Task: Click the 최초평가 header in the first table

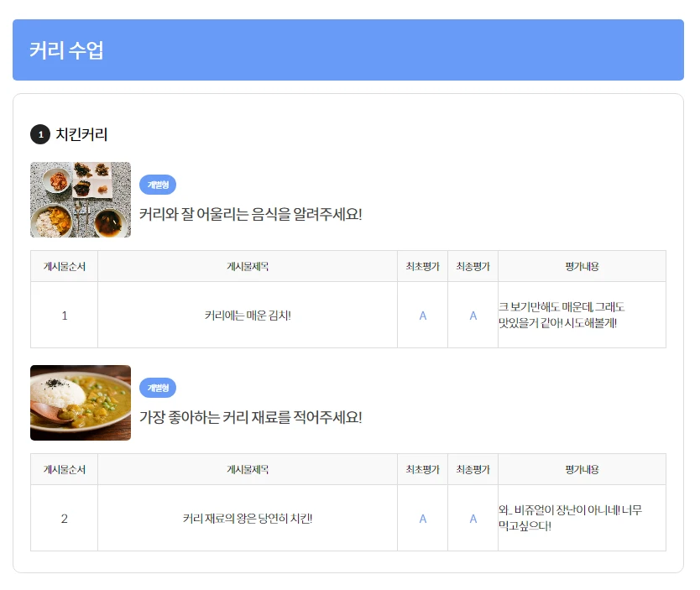Action: (423, 266)
